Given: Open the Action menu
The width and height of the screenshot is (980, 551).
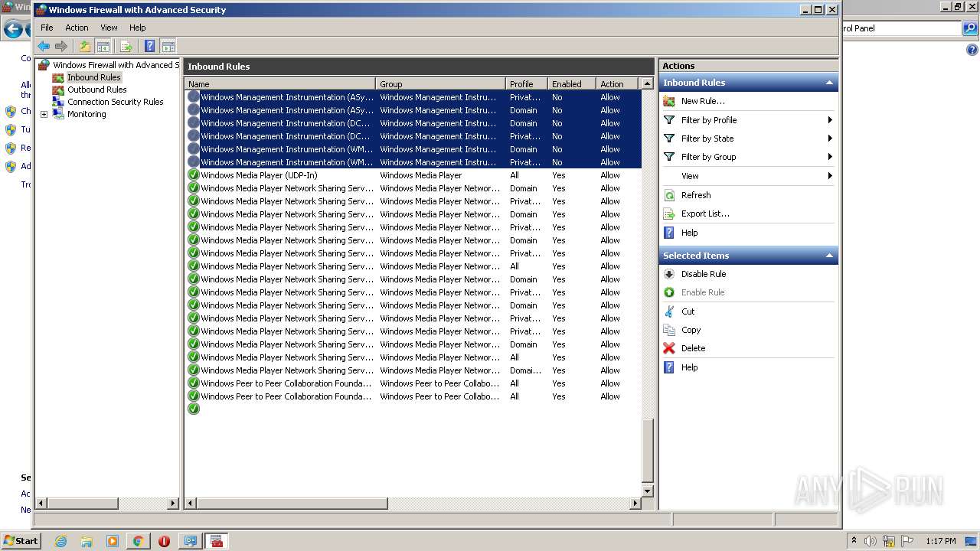Looking at the screenshot, I should click(x=77, y=28).
